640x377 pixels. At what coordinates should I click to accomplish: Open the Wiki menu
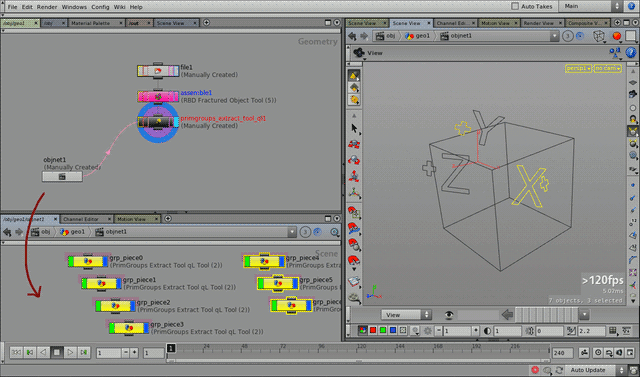(120, 7)
